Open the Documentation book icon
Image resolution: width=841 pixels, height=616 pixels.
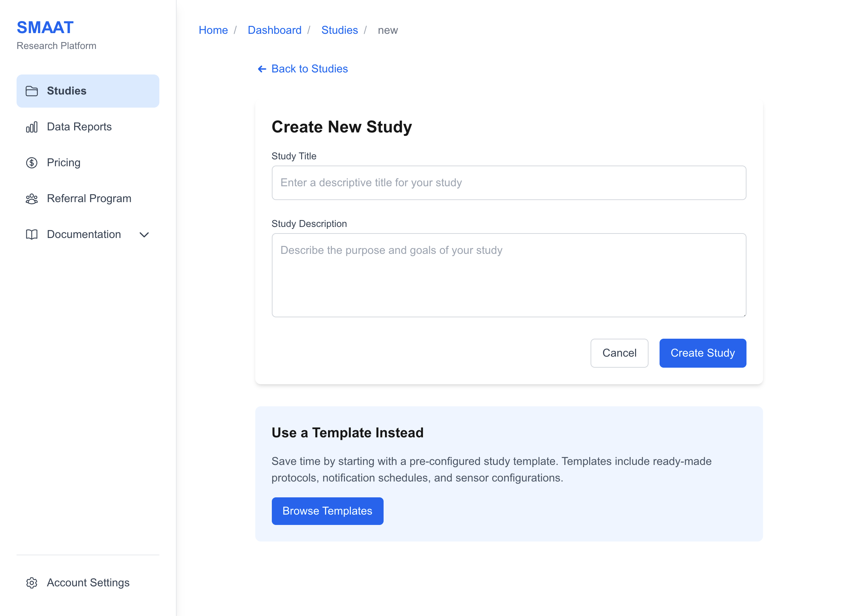click(32, 234)
